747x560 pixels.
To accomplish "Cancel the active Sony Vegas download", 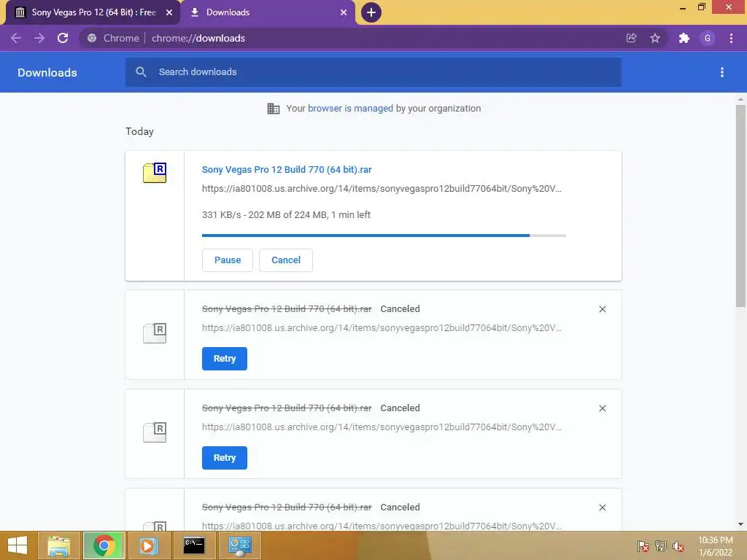I will [x=286, y=260].
